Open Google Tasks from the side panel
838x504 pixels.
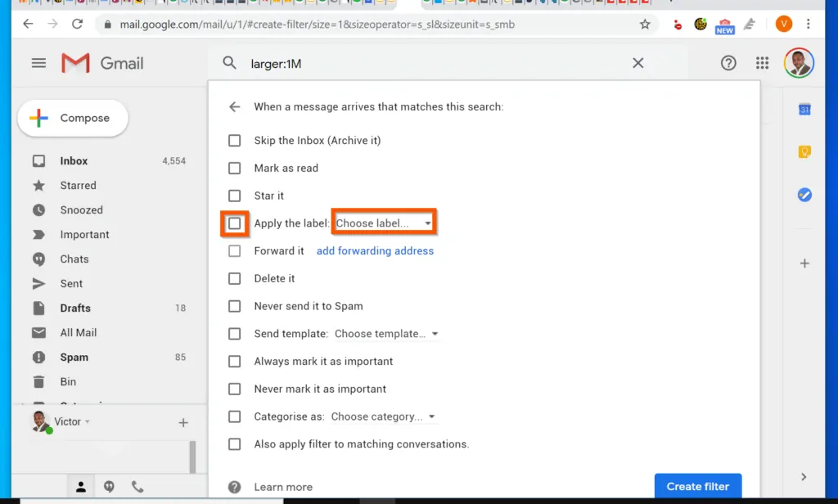[804, 195]
